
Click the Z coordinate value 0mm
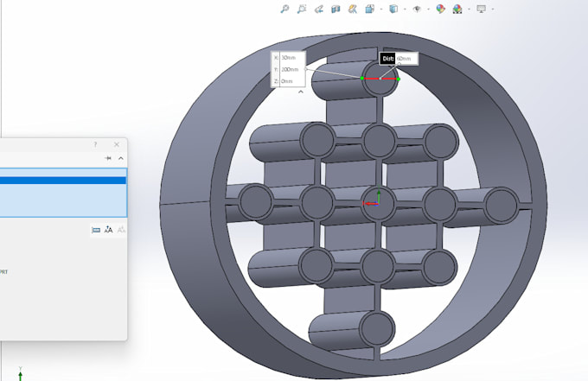click(287, 81)
